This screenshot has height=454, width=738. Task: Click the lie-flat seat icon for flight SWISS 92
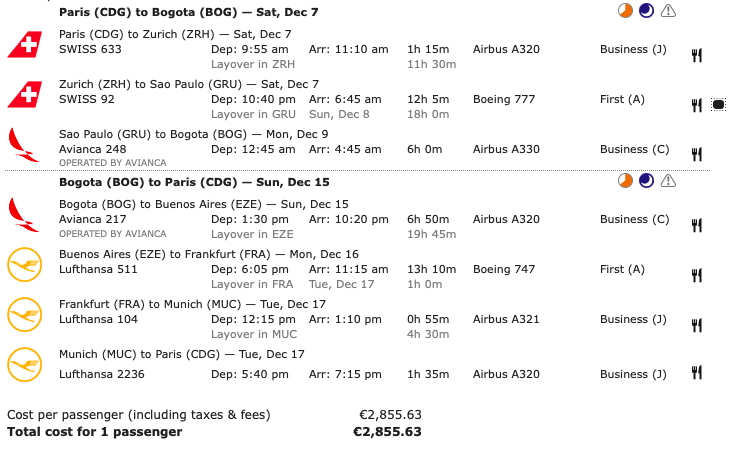pyautogui.click(x=718, y=104)
